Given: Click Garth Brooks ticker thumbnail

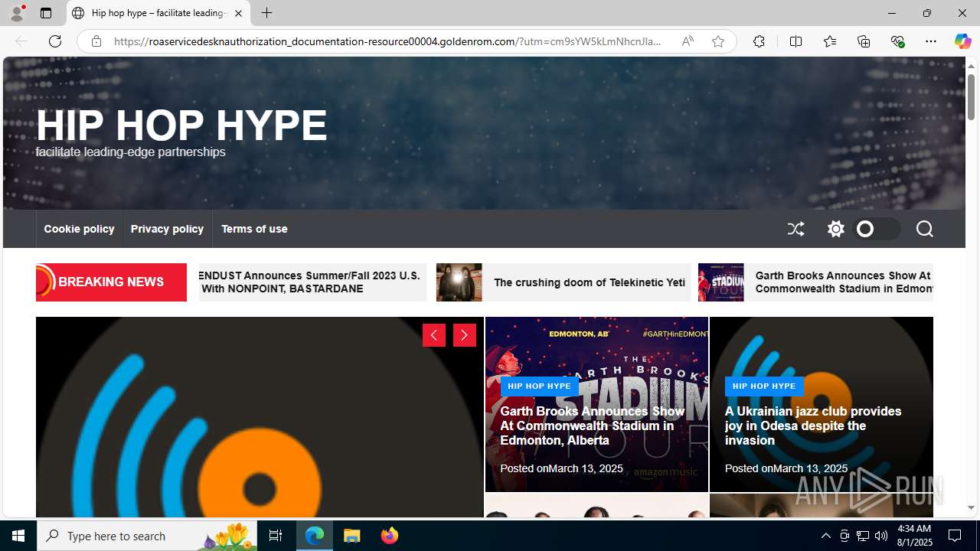Looking at the screenshot, I should (x=720, y=282).
